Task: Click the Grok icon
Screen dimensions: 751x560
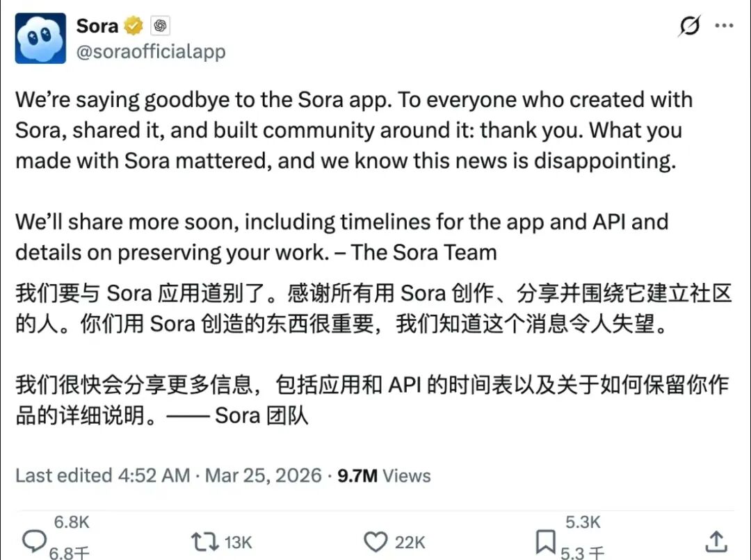Action: tap(689, 26)
